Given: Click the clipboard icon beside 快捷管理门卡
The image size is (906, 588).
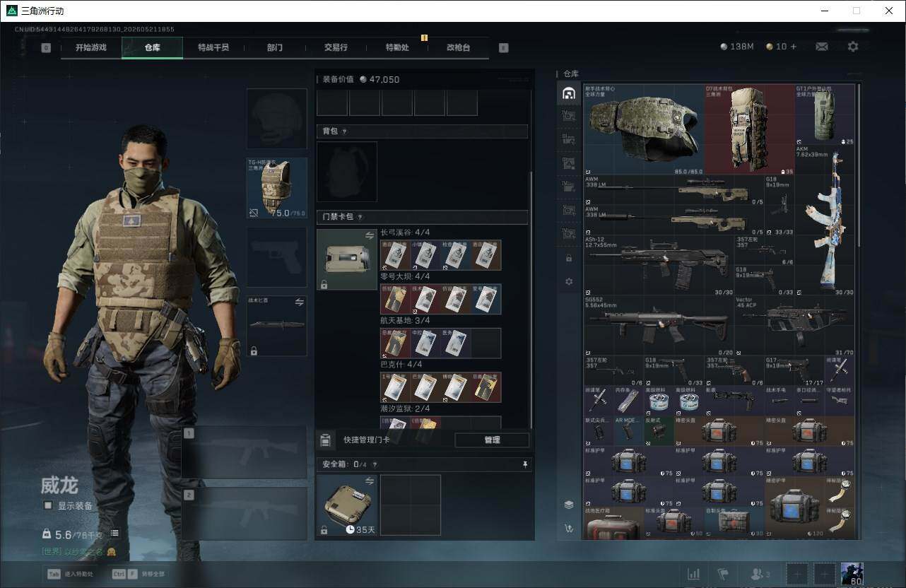Looking at the screenshot, I should click(x=325, y=440).
